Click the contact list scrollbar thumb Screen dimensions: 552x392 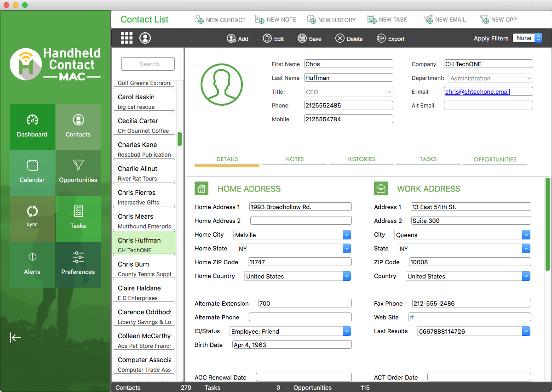[180, 139]
